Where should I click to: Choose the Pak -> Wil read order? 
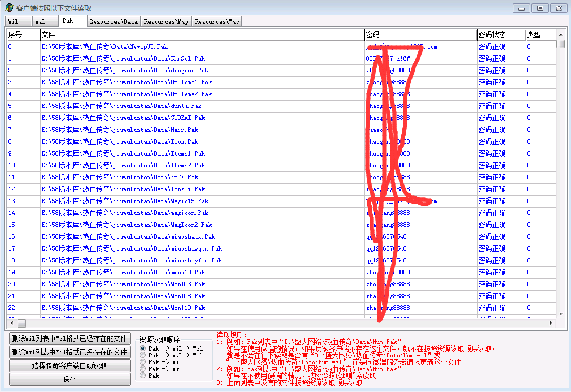143,363
